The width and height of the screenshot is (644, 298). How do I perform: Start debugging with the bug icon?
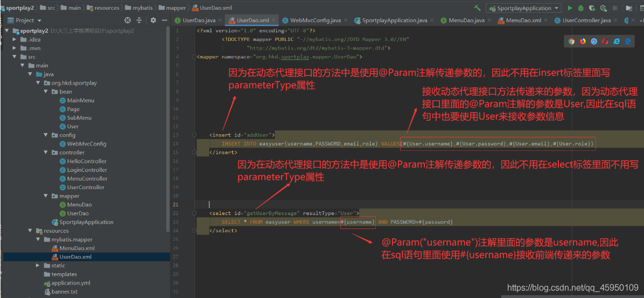pos(581,8)
